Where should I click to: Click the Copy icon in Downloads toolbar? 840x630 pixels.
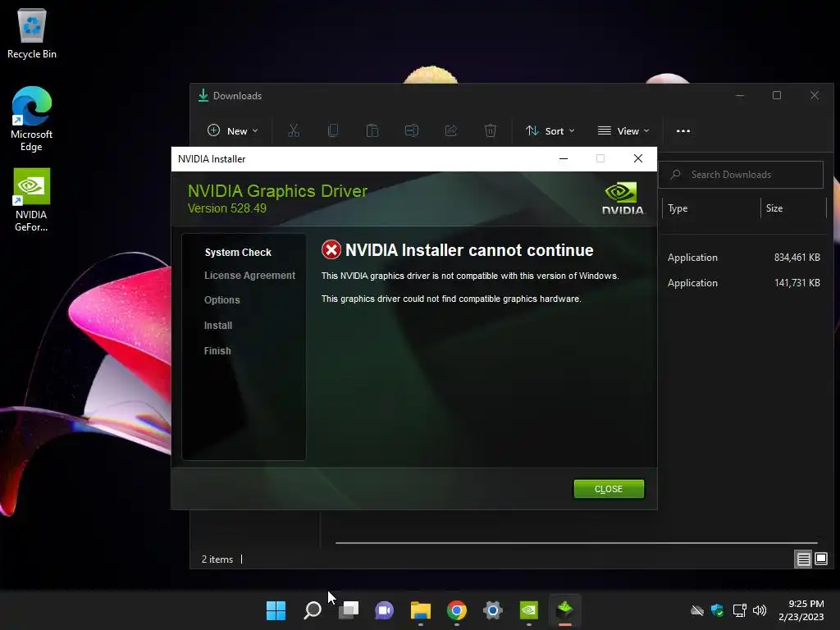tap(333, 130)
